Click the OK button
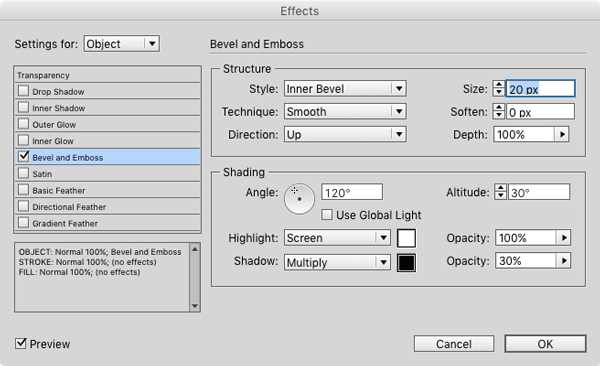The height and width of the screenshot is (366, 600). coord(545,344)
